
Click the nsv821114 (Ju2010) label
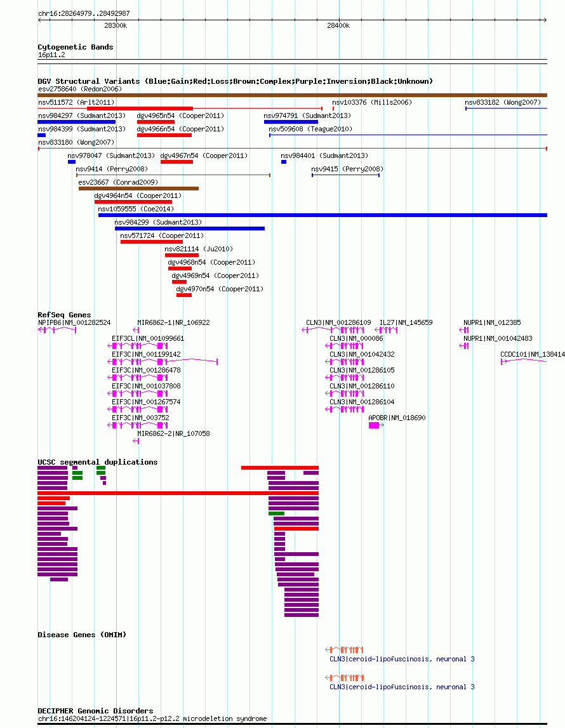(199, 249)
